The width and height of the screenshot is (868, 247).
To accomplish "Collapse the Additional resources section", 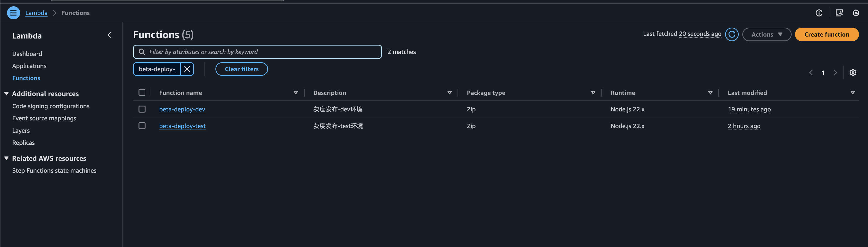I will 6,93.
